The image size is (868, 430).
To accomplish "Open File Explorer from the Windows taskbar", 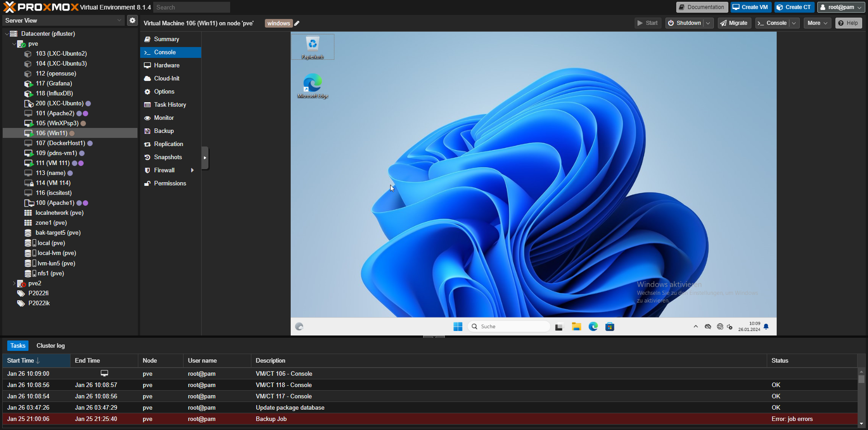I will pos(576,326).
